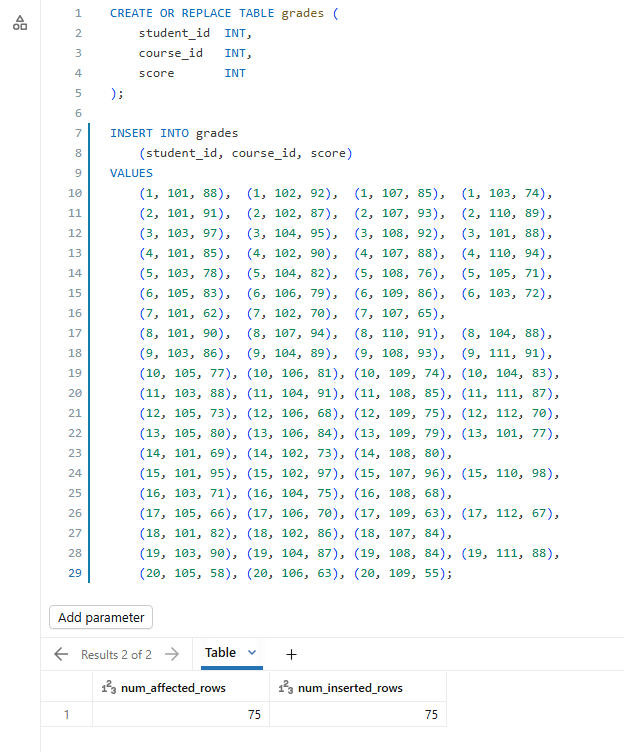Click the tuple (15, 110, 98)
This screenshot has height=752, width=624.
507,473
